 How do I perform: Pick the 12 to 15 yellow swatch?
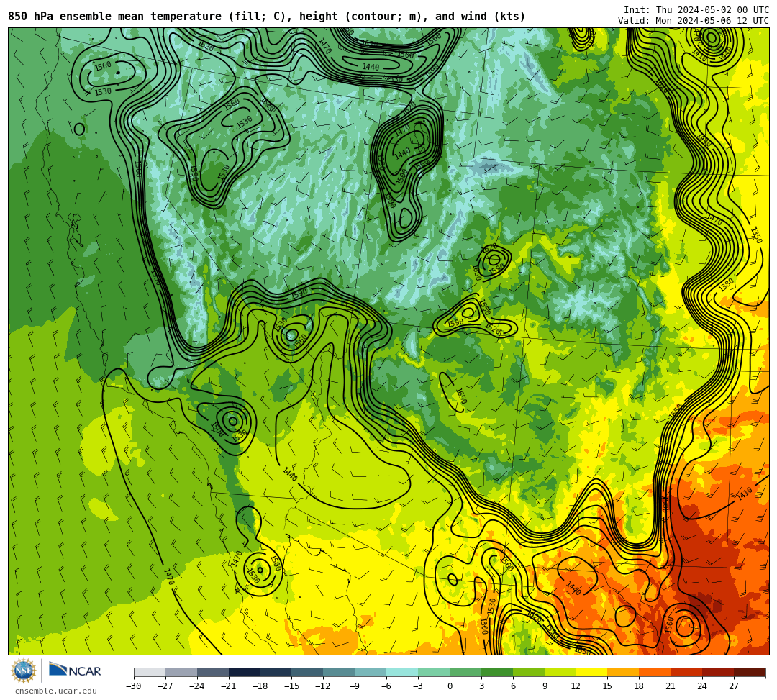[592, 672]
